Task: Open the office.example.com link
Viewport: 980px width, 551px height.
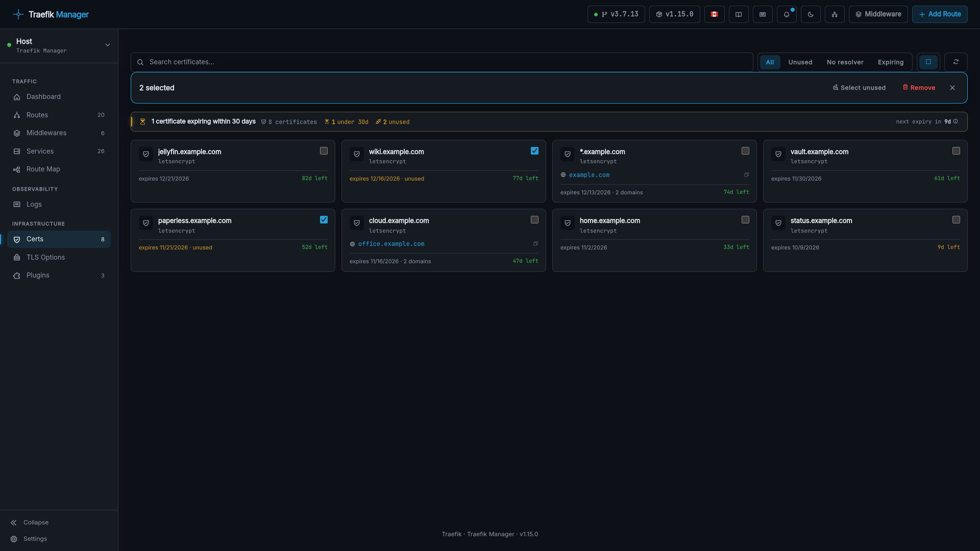Action: (x=391, y=244)
